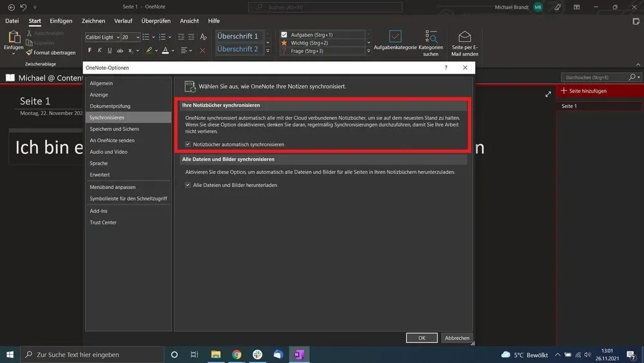Open the Windows Start menu
Viewport: 644px width, 363px height.
[x=10, y=355]
